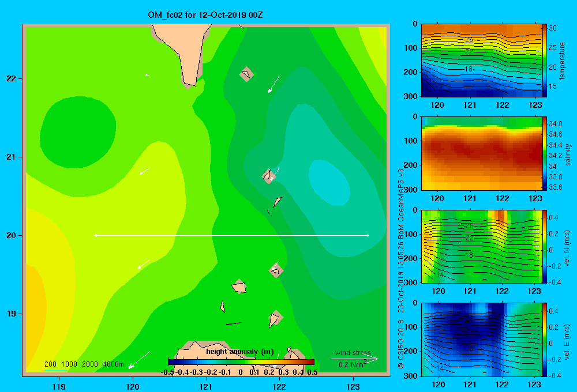577x392 pixels.
Task: Click the 'height anomaly (m)' label
Action: (240, 352)
